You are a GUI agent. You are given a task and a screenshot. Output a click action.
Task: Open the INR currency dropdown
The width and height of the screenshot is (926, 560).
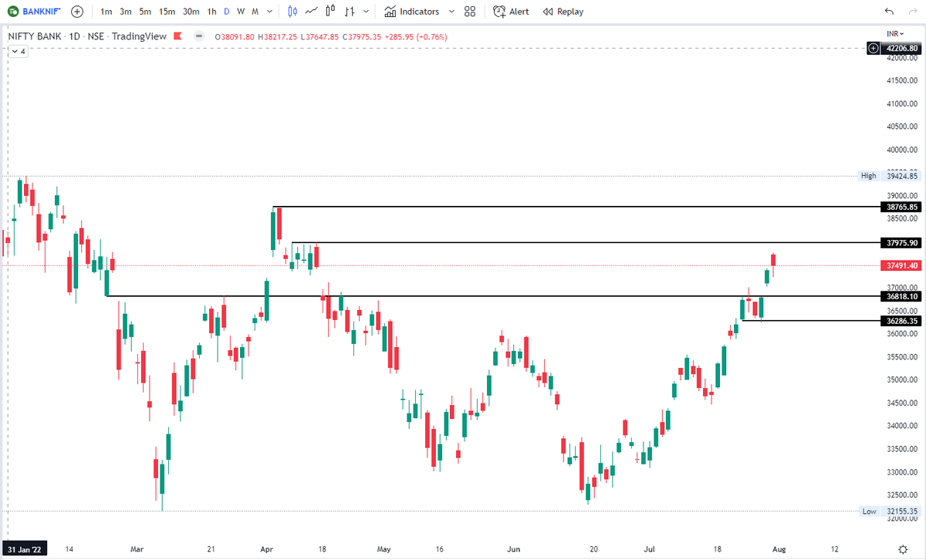tap(895, 34)
